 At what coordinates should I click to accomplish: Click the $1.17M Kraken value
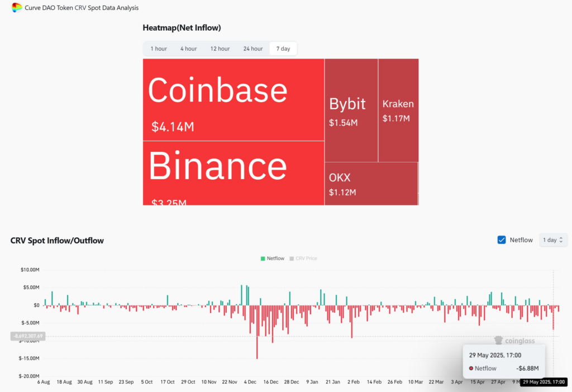click(396, 118)
